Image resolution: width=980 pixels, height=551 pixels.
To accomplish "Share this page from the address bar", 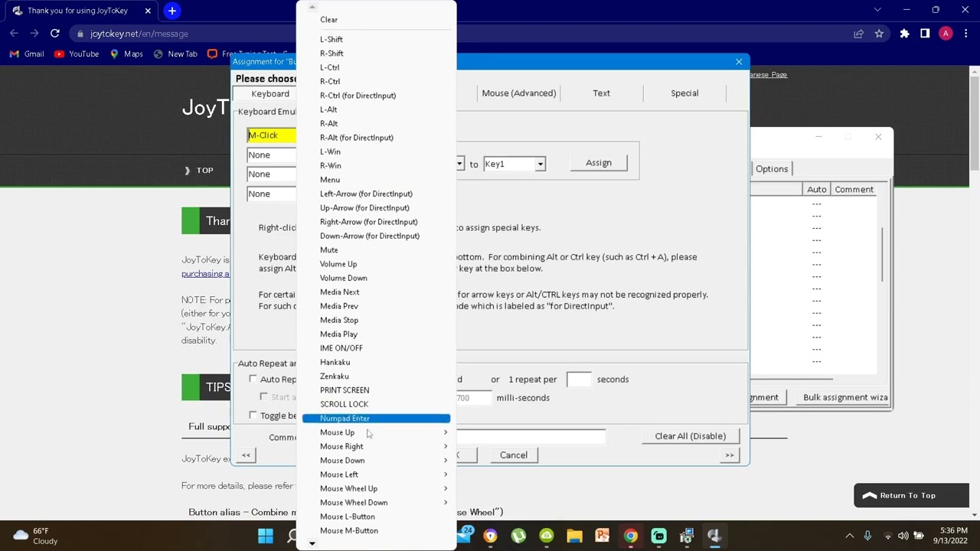I will 858,34.
